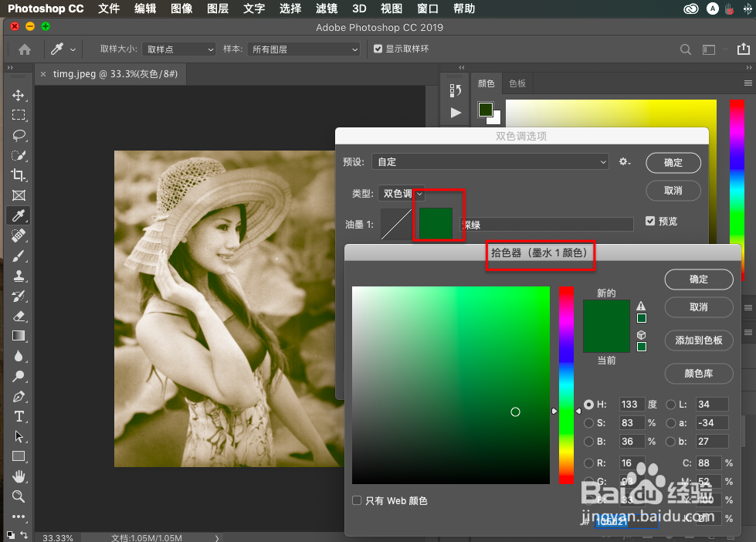Viewport: 756px width, 542px height.
Task: Select the Zoom tool
Action: [19, 496]
